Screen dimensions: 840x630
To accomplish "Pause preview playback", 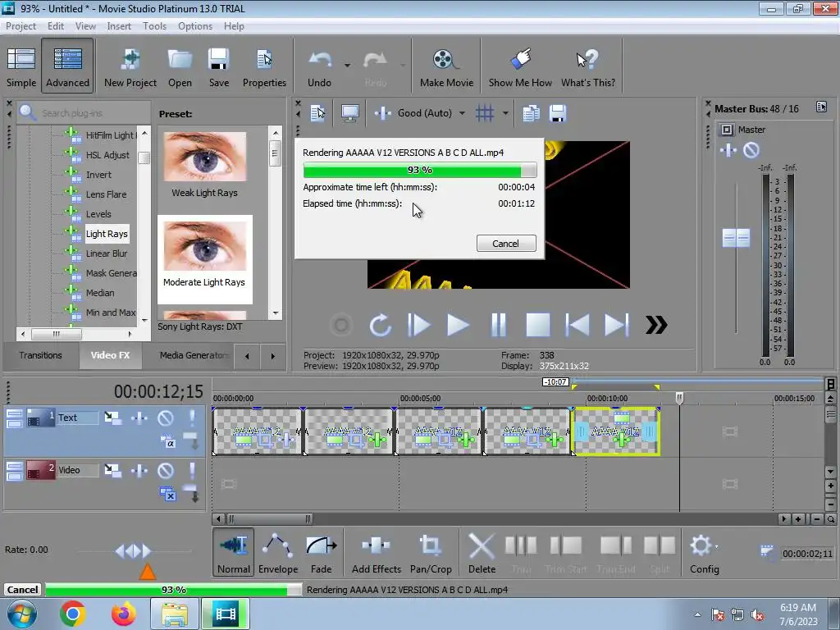I will (498, 325).
